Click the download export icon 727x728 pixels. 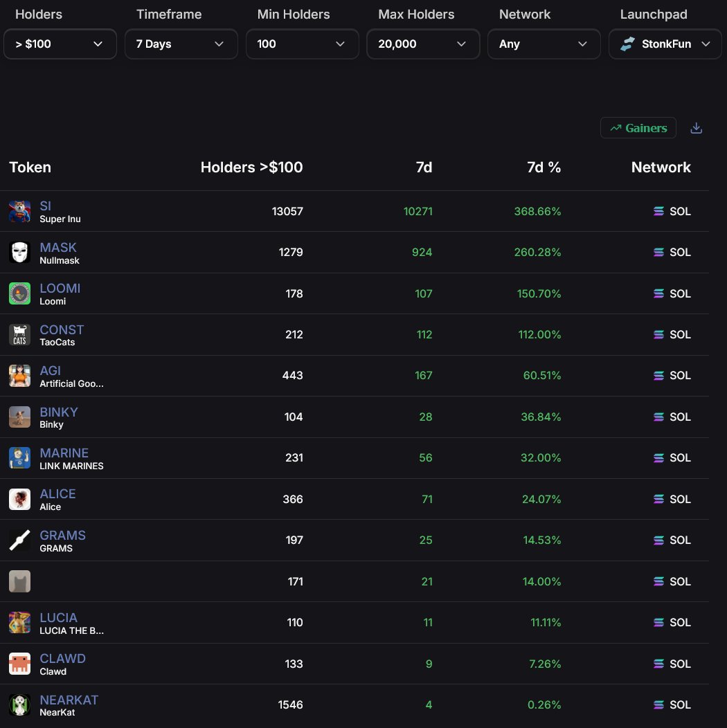click(x=696, y=128)
